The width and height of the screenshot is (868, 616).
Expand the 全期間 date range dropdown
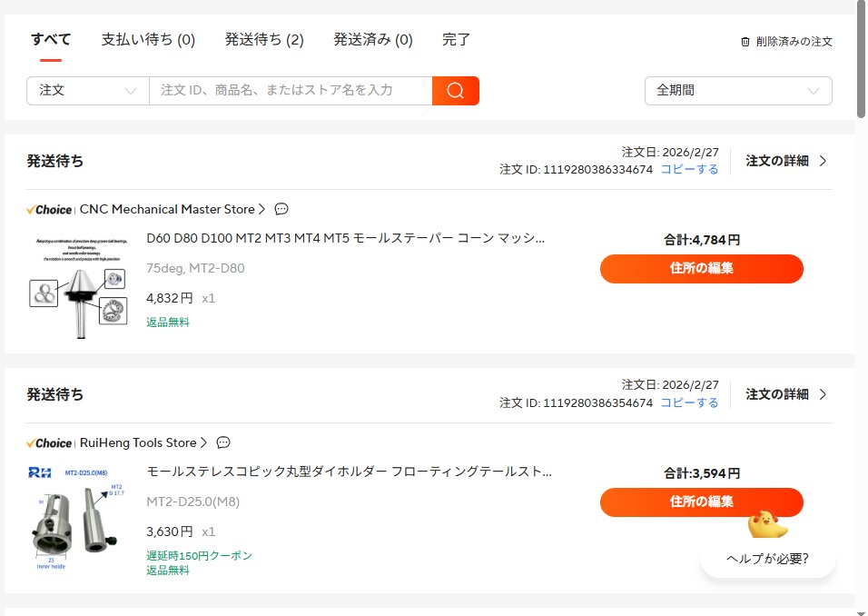[737, 91]
